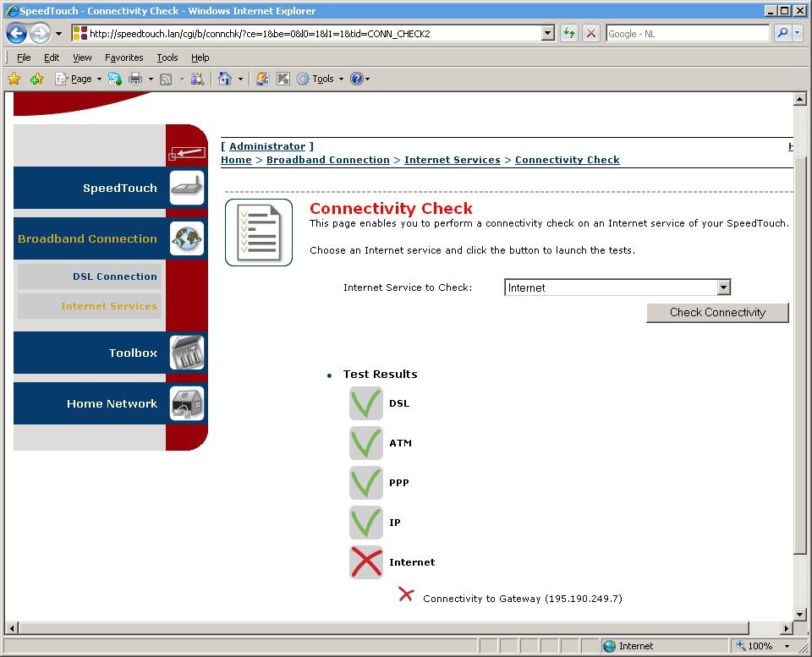
Task: Click the Print icon
Action: point(135,79)
